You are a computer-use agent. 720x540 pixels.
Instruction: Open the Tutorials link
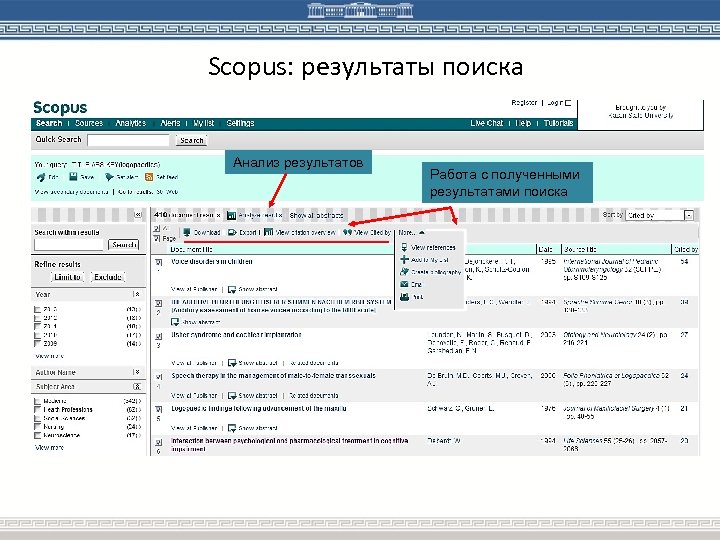point(558,123)
